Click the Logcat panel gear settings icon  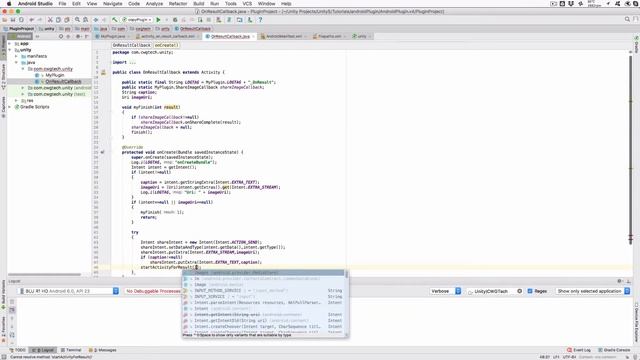620,281
